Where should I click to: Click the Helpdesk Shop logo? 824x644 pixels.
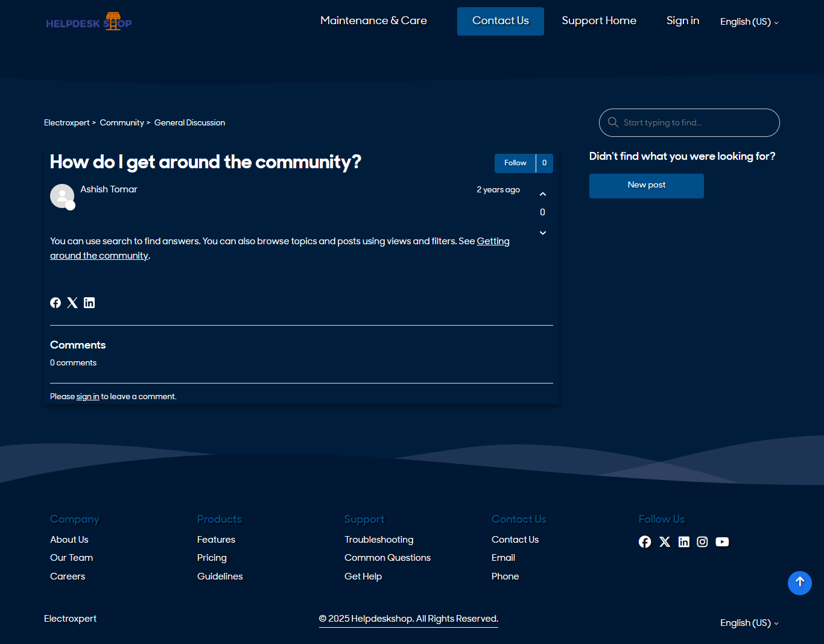pos(89,22)
